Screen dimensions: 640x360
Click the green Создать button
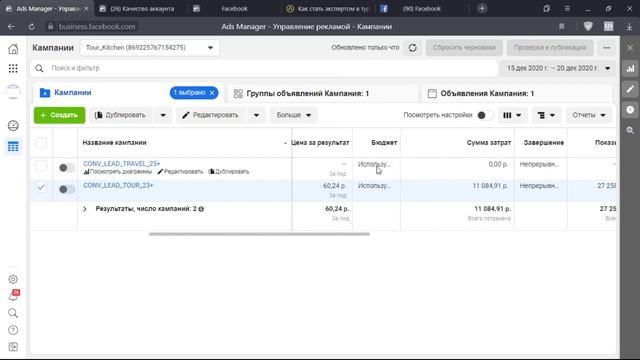pos(60,116)
